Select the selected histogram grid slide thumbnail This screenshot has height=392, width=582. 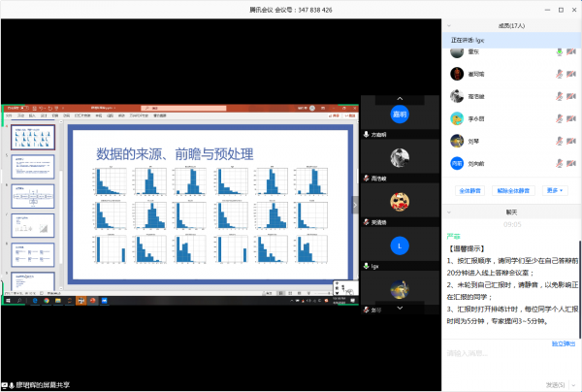pyautogui.click(x=33, y=138)
